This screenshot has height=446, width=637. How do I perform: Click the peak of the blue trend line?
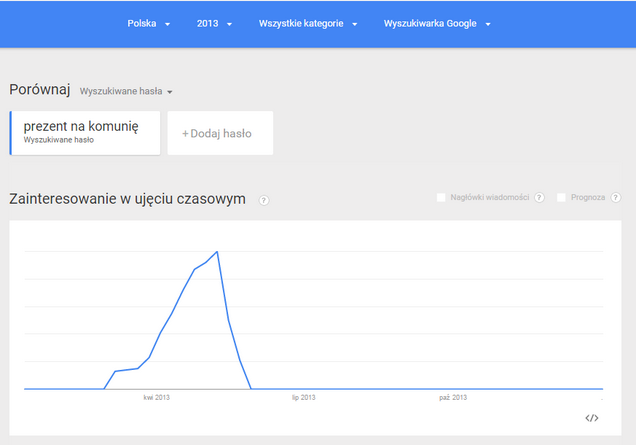tap(217, 252)
